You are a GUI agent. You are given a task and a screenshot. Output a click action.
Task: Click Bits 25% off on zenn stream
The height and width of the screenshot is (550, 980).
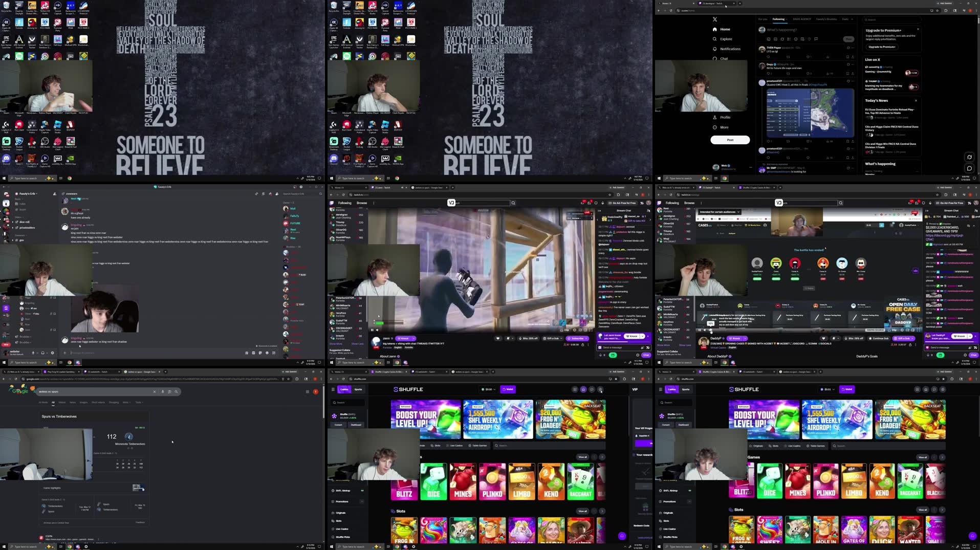pyautogui.click(x=528, y=338)
